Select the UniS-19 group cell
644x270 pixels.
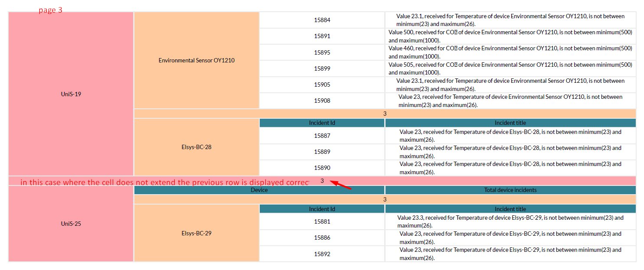(70, 94)
